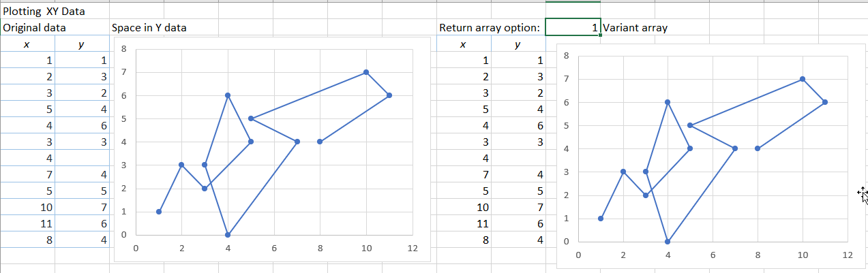This screenshot has height=273, width=868.
Task: Select the empty y cell in the Original data table
Action: click(82, 158)
